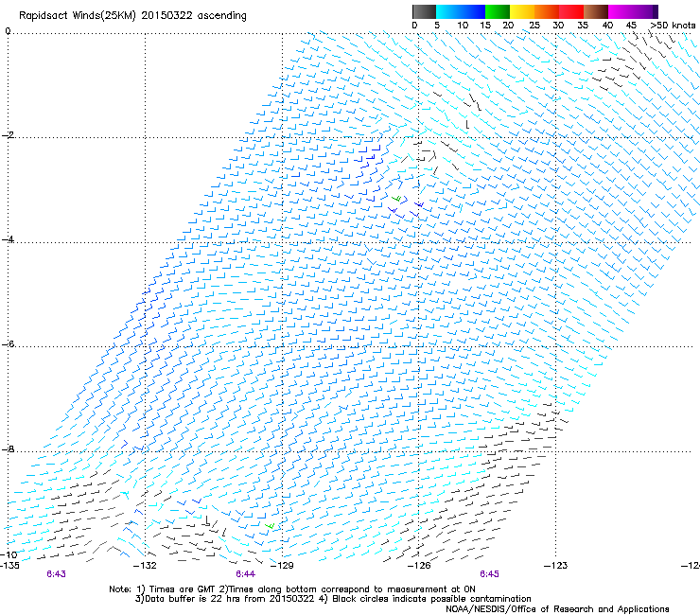Viewport: 700px width, 615px height.
Task: Click the longitude label '-126'
Action: (x=419, y=566)
